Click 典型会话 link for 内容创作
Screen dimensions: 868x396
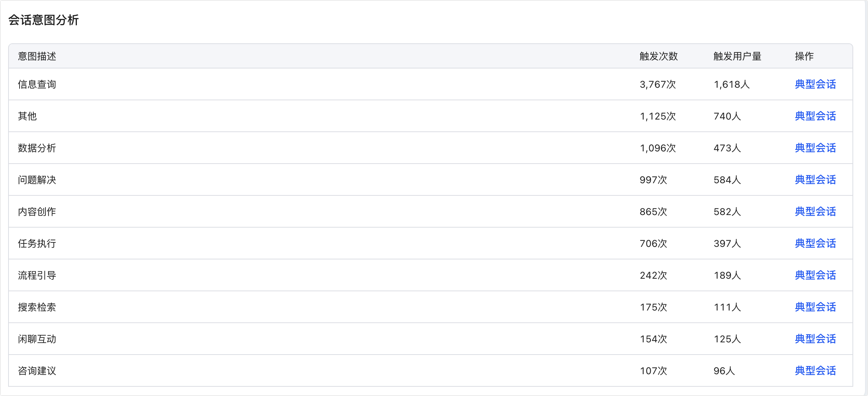[815, 212]
